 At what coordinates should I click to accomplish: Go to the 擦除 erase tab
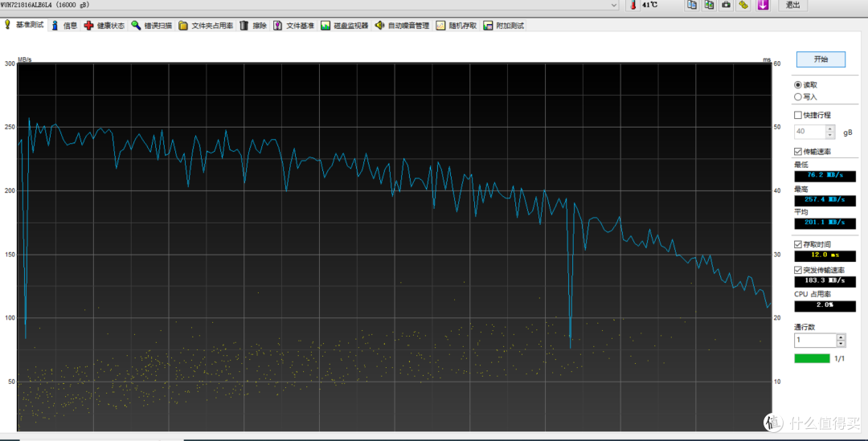[253, 26]
